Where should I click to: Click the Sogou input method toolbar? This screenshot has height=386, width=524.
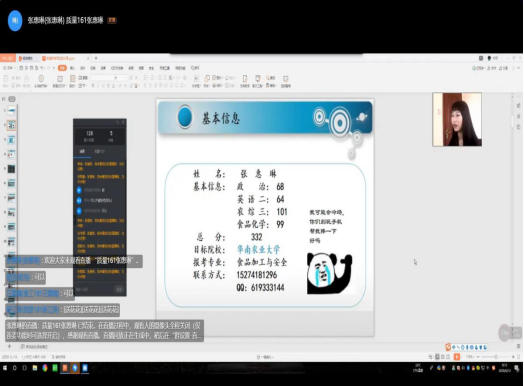tap(466, 347)
